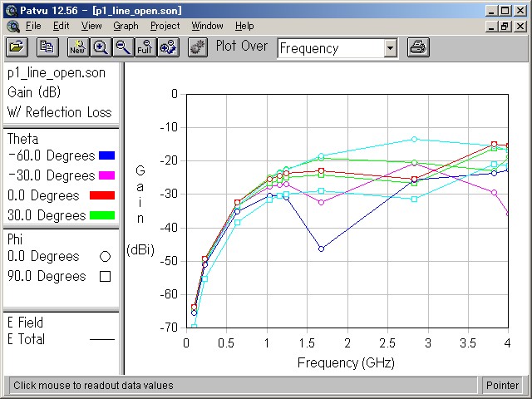Open the File menu
This screenshot has height=399, width=532.
click(33, 26)
